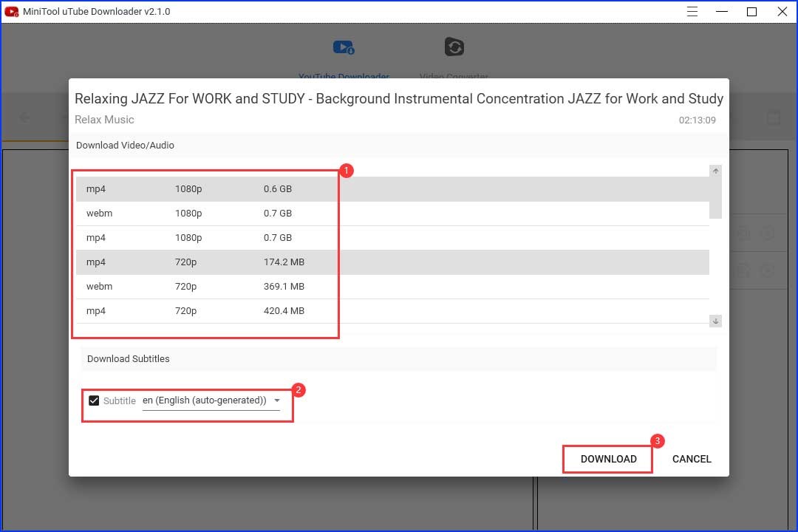Viewport: 798px width, 532px height.
Task: Click the Download Subtitles heading
Action: coord(129,359)
